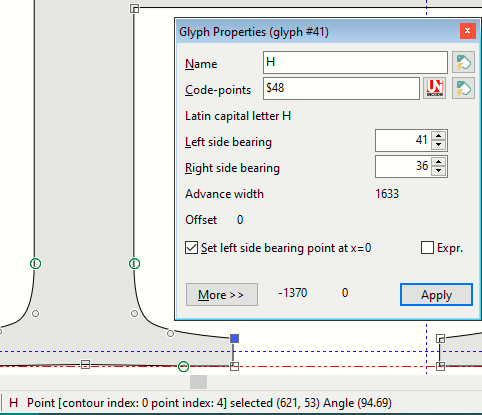Select the square corner point at top of stem
Image resolution: width=482 pixels, height=415 pixels.
pyautogui.click(x=134, y=9)
